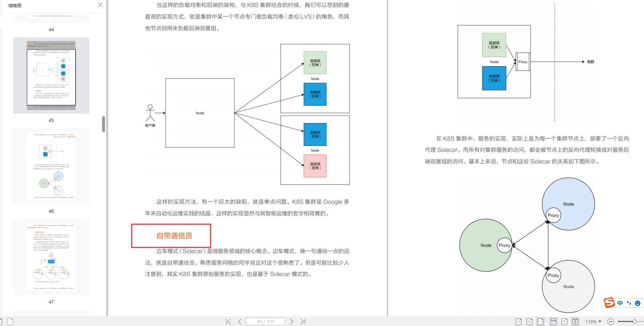Screen dimensions: 644x326
Task: Click the page label 44 in thumbnails
Action: (51, 29)
